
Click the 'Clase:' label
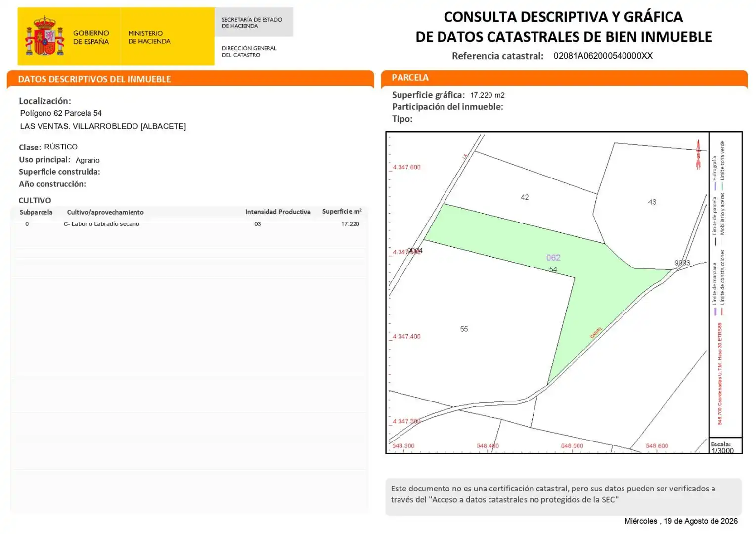coord(30,147)
